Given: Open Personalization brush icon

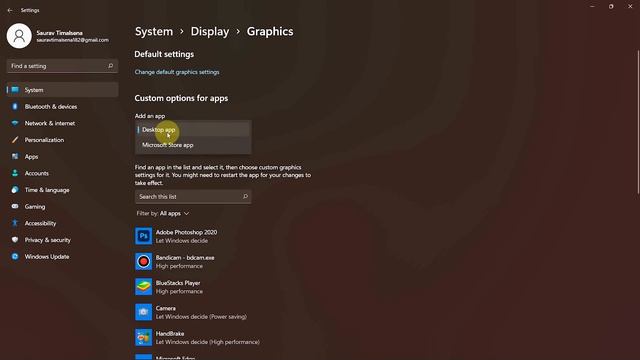Looking at the screenshot, I should click(15, 140).
